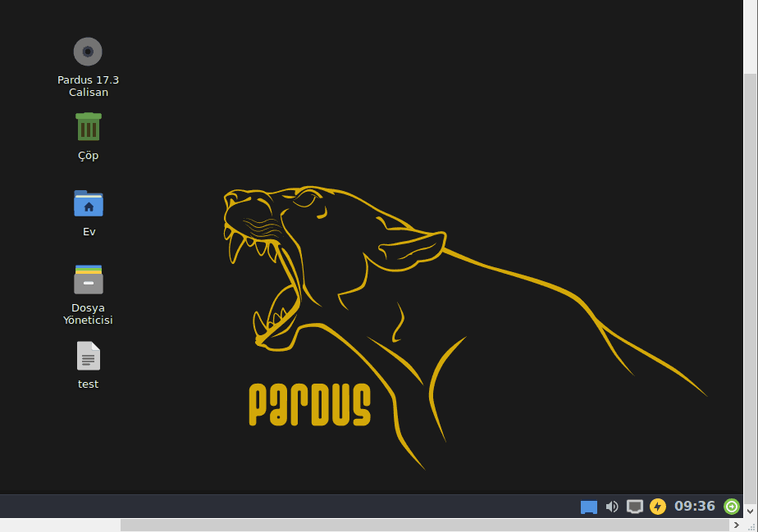Click the network connection tray icon
This screenshot has width=758, height=532.
[x=634, y=507]
